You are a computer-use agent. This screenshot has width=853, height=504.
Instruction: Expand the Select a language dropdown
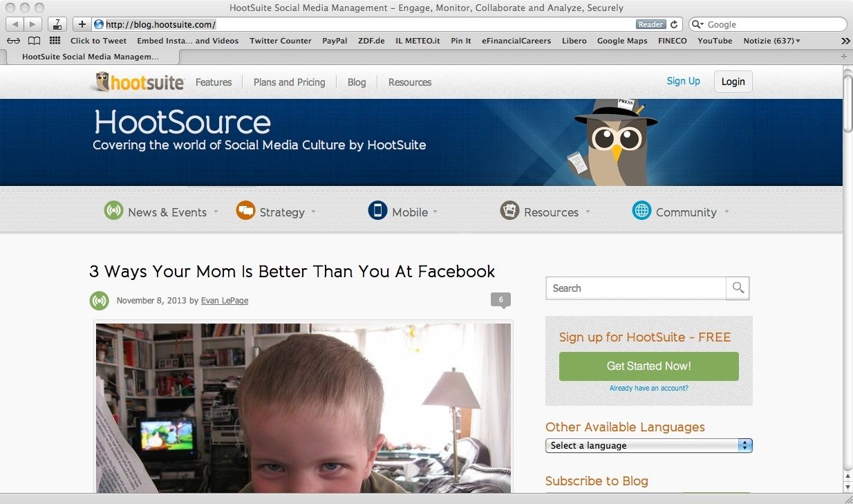coord(648,446)
